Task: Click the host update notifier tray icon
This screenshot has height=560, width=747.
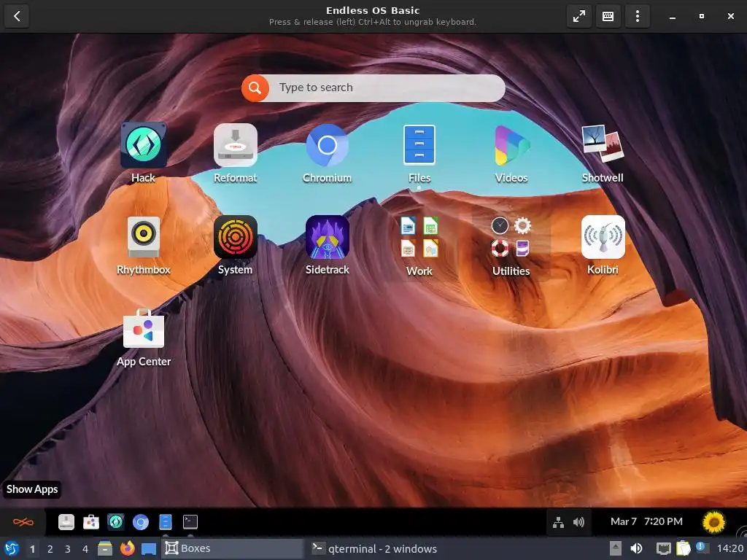Action: (x=701, y=548)
